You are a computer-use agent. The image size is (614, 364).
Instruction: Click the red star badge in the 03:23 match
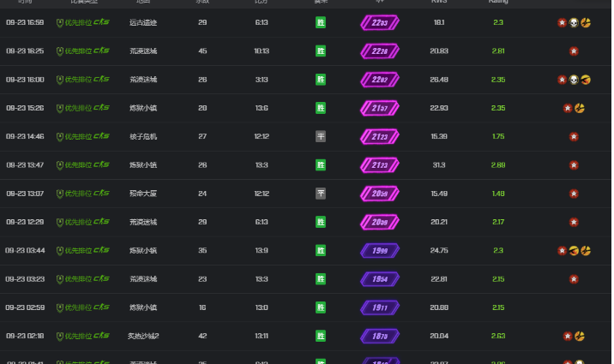(574, 278)
